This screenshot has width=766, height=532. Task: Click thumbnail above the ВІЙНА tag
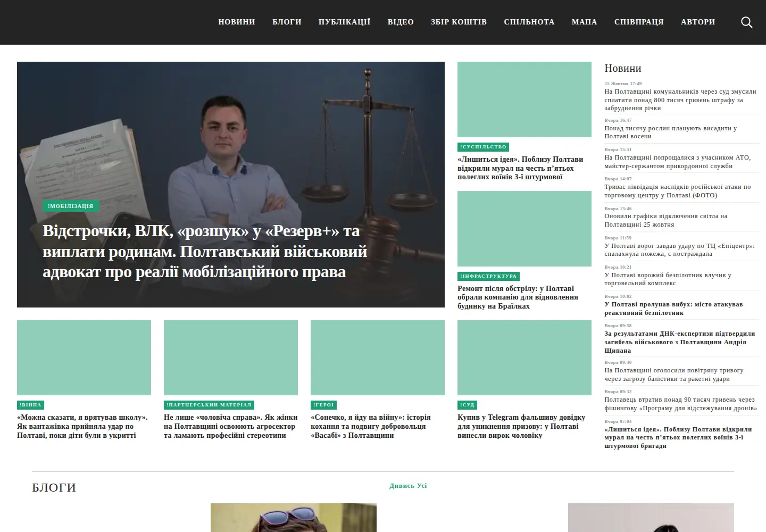tap(84, 358)
